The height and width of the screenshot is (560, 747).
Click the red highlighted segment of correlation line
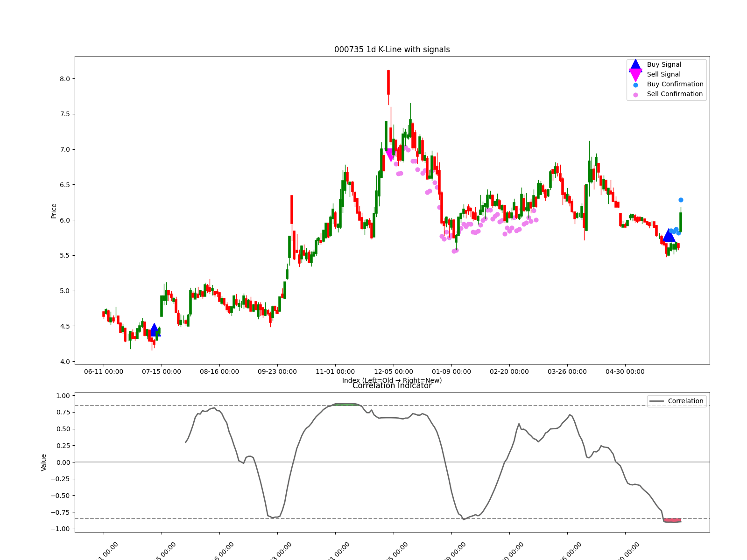[x=672, y=520]
